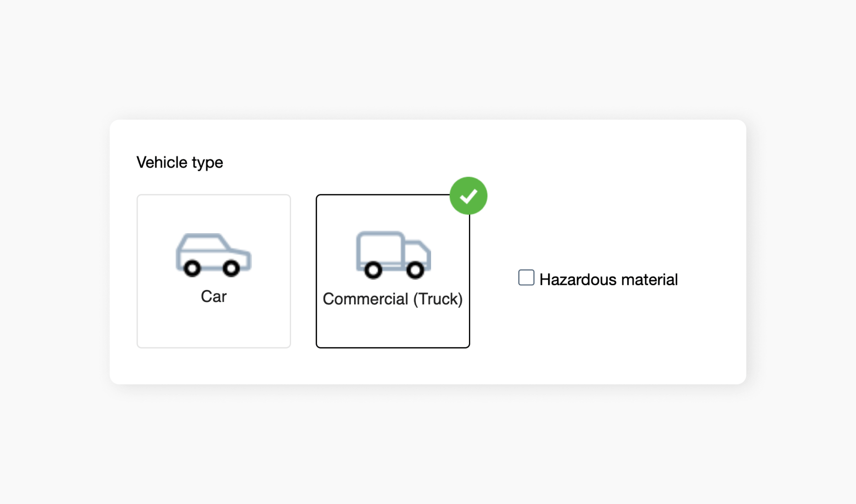Select the car icon
The image size is (856, 504).
point(213,254)
